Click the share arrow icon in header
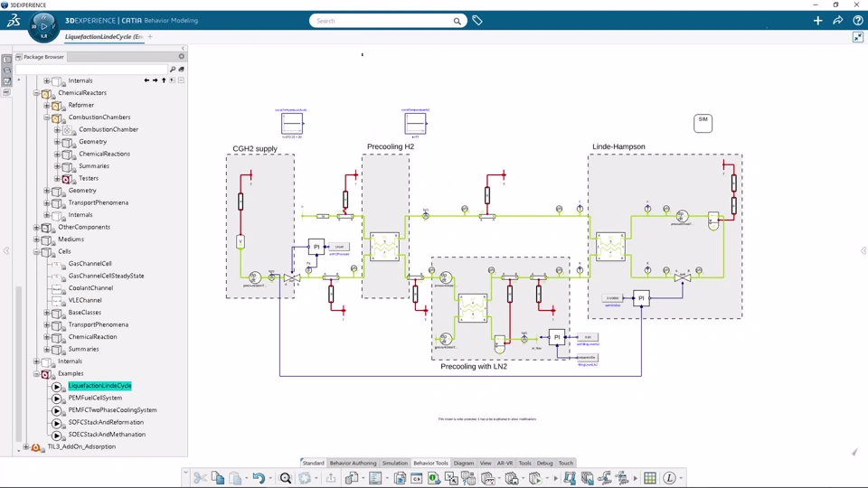 pos(837,21)
